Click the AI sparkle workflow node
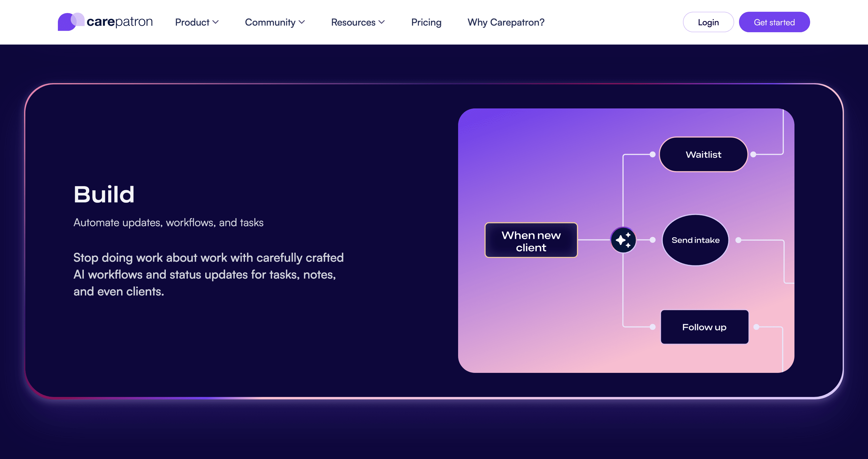The image size is (868, 459). [x=623, y=240]
